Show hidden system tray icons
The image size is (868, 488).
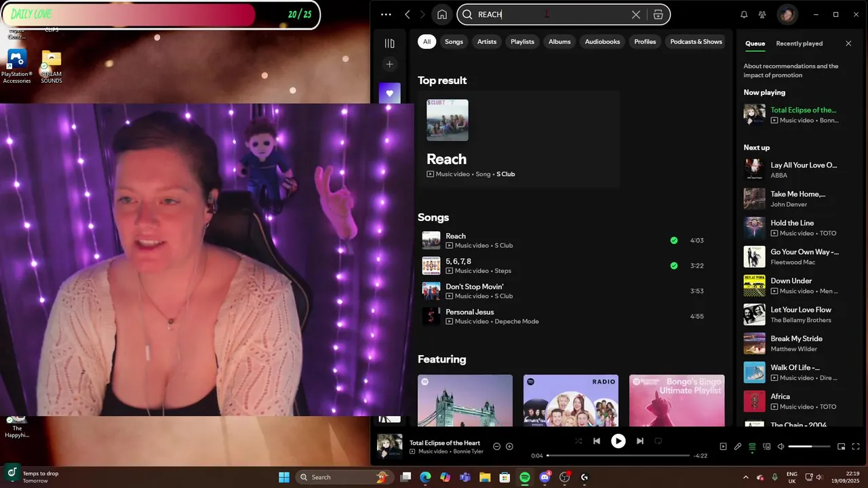pyautogui.click(x=745, y=477)
